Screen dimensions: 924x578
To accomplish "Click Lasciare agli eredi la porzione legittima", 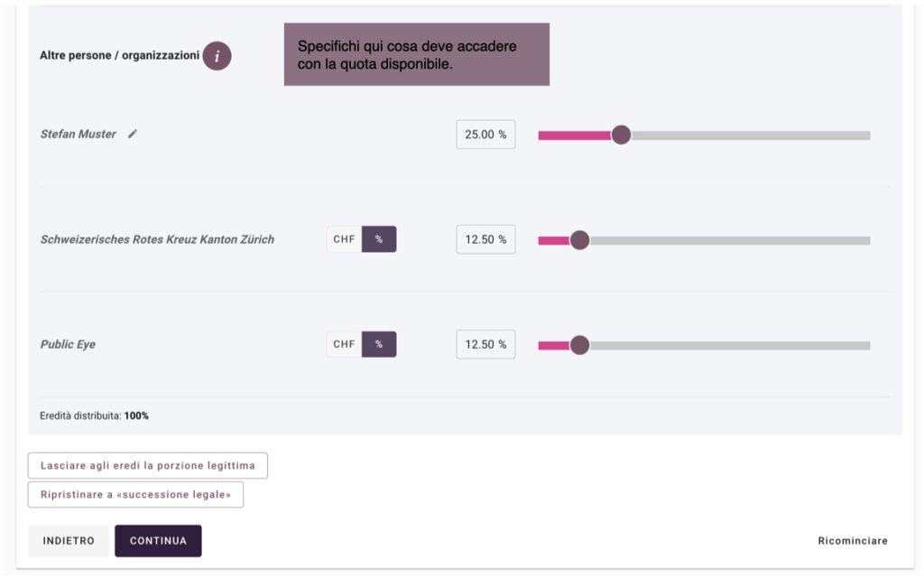I will (148, 466).
